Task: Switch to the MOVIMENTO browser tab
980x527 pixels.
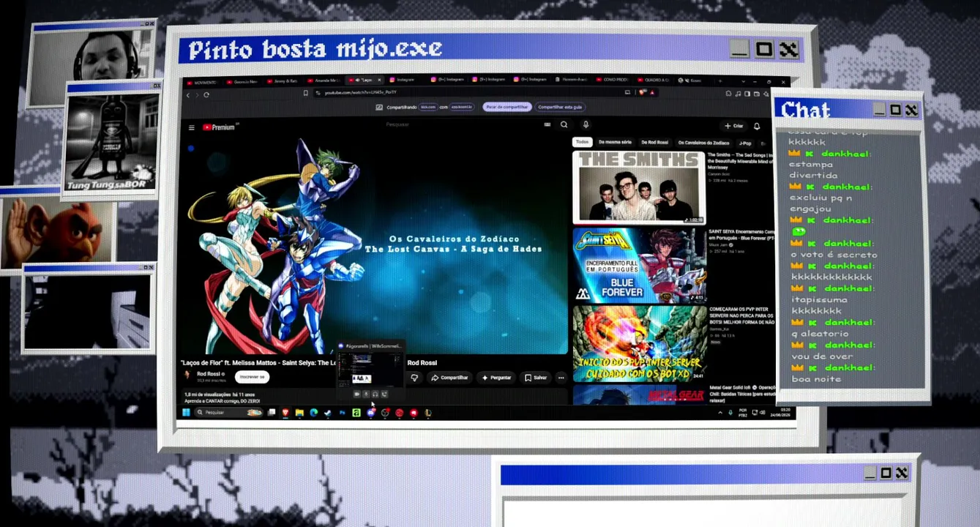Action: tap(202, 81)
